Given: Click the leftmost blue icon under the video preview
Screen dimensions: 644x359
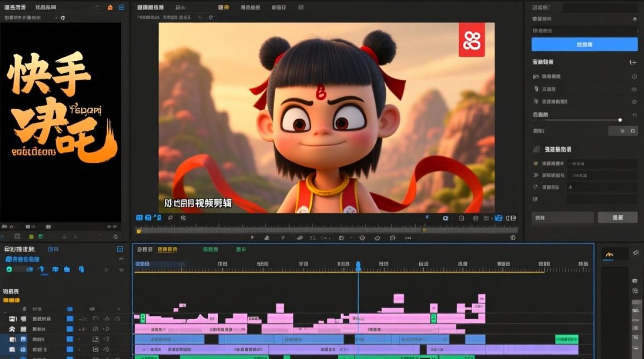Looking at the screenshot, I should pos(139,218).
